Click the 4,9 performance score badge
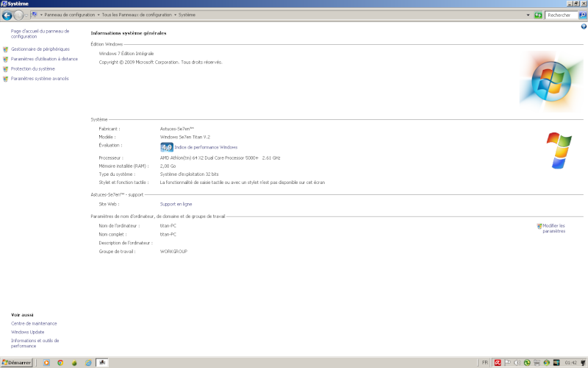This screenshot has height=368, width=588. pos(167,147)
